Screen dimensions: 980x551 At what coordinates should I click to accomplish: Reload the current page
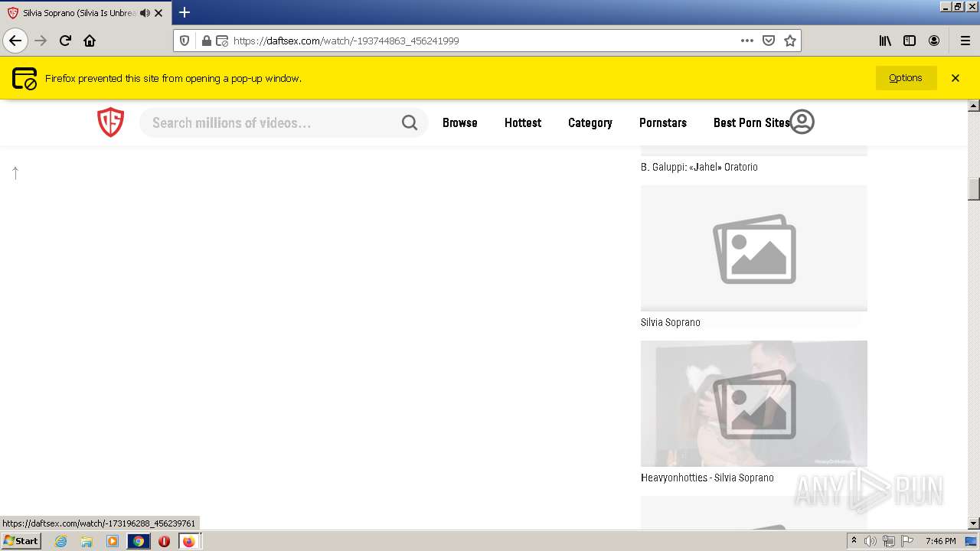click(x=65, y=41)
